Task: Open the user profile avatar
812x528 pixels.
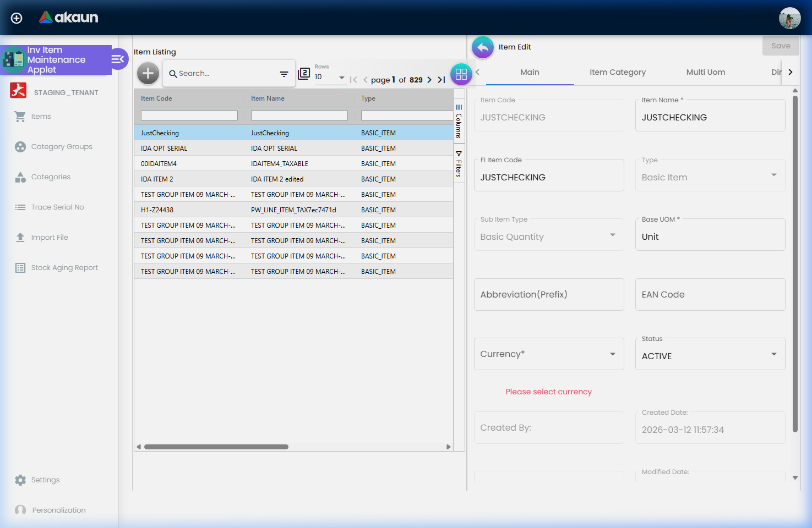Action: [789, 18]
